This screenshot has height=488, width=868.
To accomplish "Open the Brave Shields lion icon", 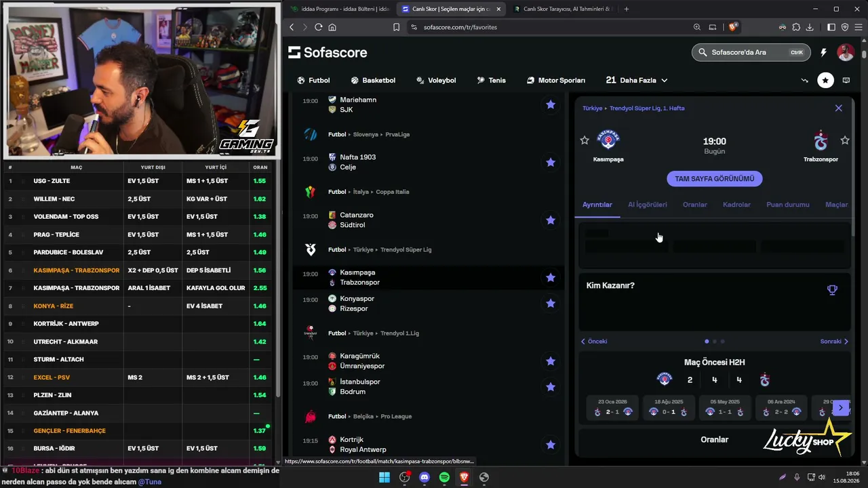I will [x=732, y=27].
